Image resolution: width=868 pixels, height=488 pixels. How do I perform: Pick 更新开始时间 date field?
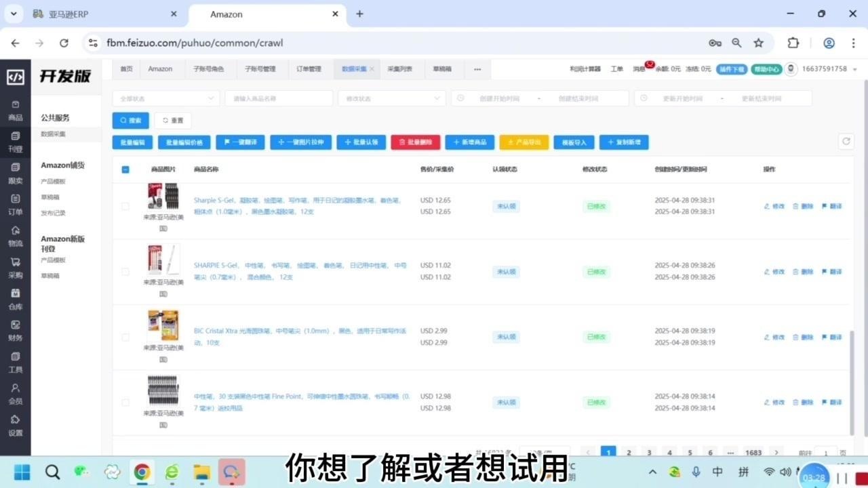pyautogui.click(x=682, y=98)
